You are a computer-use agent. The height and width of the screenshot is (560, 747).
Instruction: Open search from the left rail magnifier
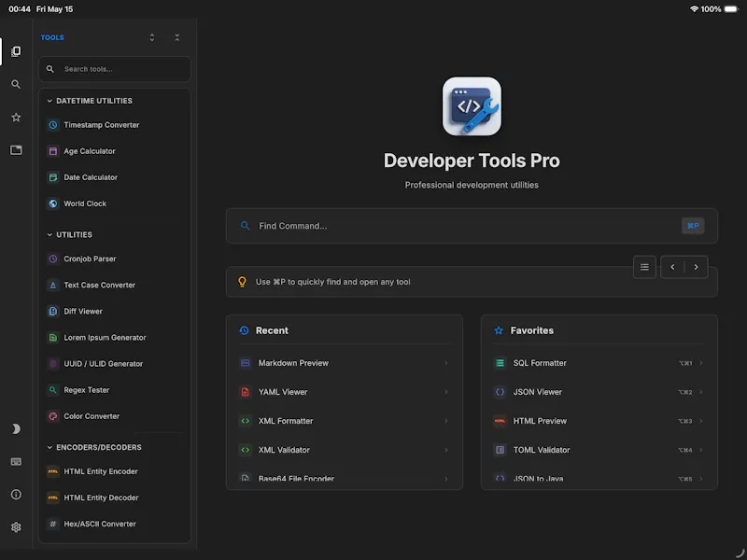(x=16, y=84)
